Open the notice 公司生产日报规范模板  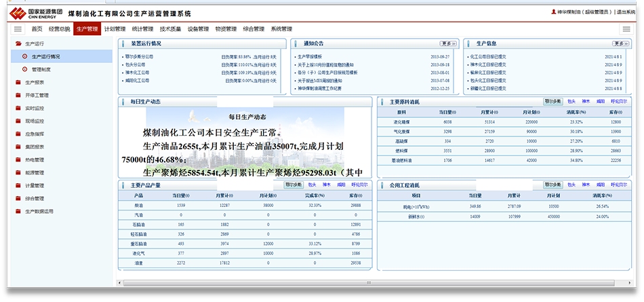coord(327,73)
